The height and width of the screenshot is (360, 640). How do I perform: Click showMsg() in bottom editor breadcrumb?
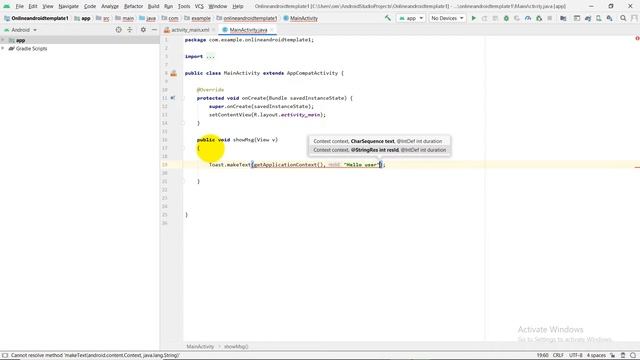coord(236,347)
